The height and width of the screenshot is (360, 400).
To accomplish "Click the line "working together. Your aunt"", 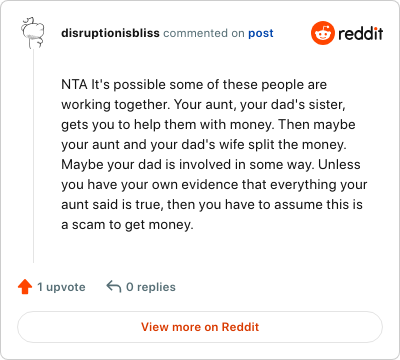I will point(203,105).
